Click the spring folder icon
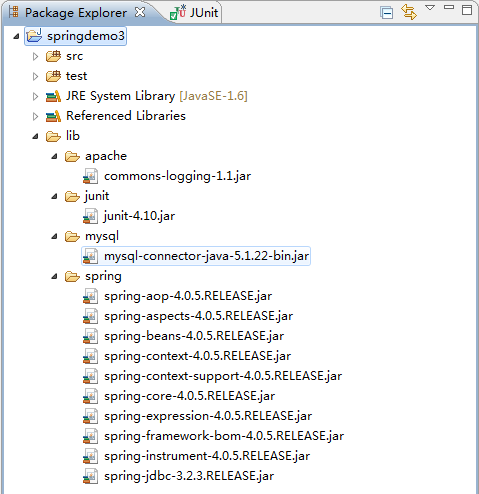Image resolution: width=479 pixels, height=494 pixels. pos(72,276)
